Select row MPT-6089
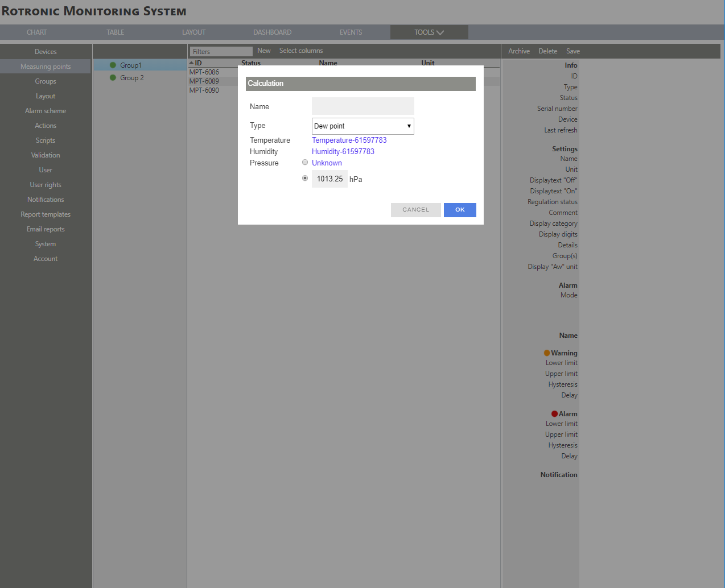725x588 pixels. 204,81
